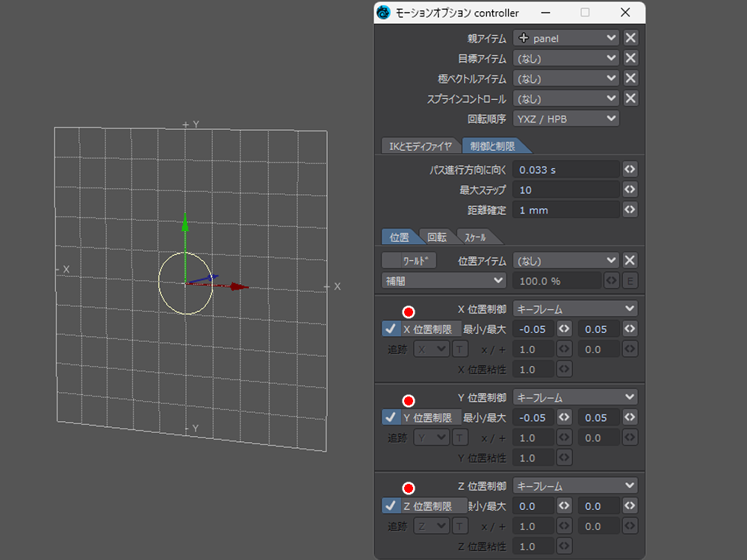
Task: Click the Y 位置制限 maximum 0.05 field
Action: click(x=599, y=417)
